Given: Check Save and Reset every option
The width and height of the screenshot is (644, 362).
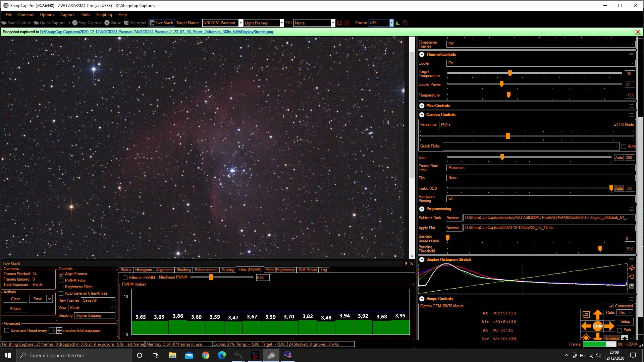Looking at the screenshot, I should (7, 330).
